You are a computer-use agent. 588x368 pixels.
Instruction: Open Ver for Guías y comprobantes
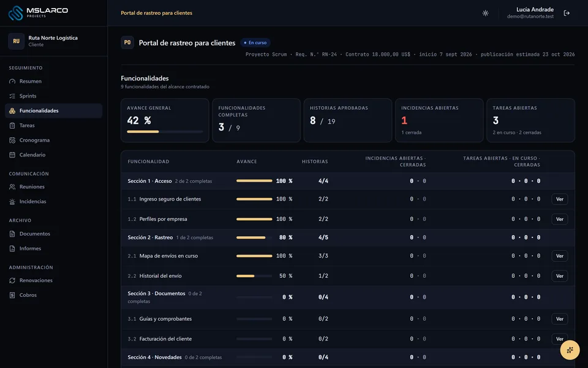pyautogui.click(x=559, y=319)
